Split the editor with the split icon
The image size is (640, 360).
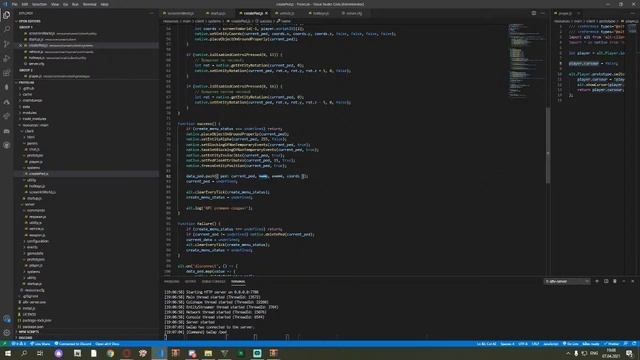(534, 13)
